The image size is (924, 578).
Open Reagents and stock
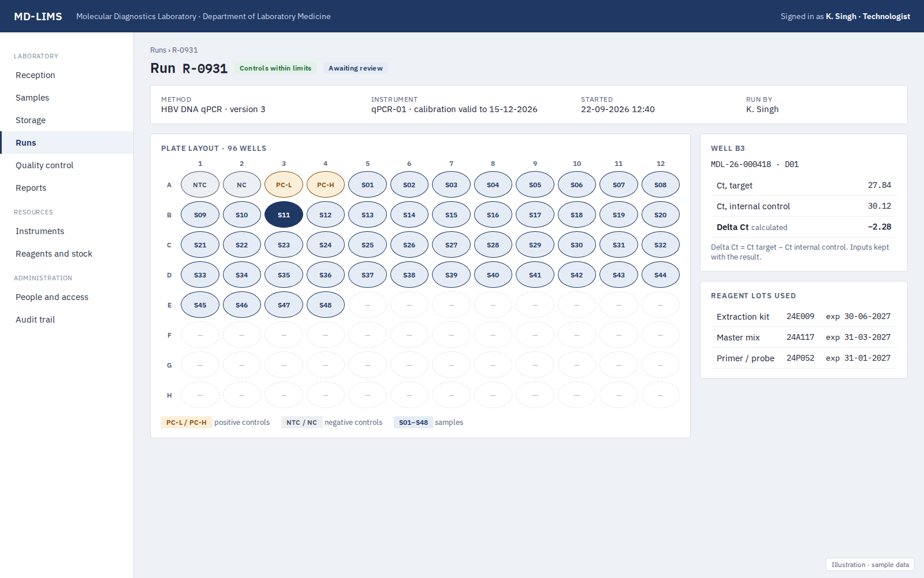66,254
